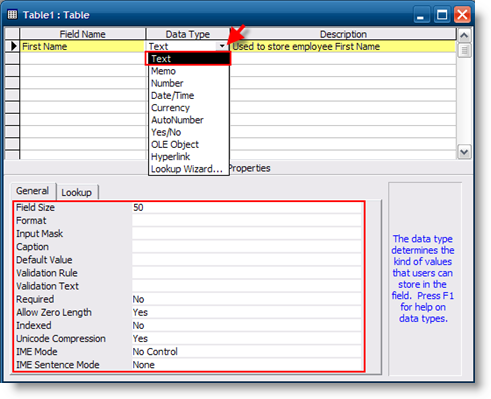Launch Lookup Wizard... from list
This screenshot has height=399, width=491.
pos(189,169)
